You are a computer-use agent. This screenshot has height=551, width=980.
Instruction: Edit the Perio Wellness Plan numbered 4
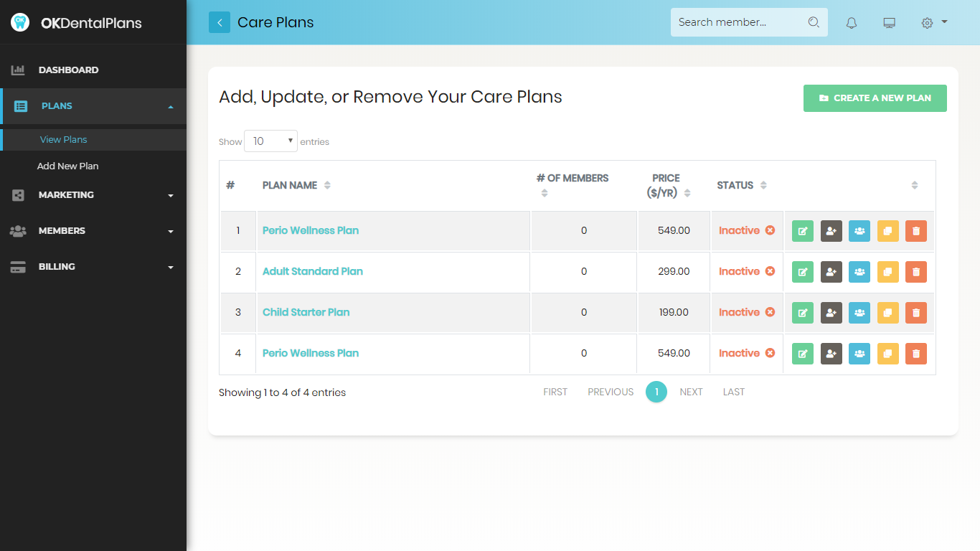(x=803, y=354)
